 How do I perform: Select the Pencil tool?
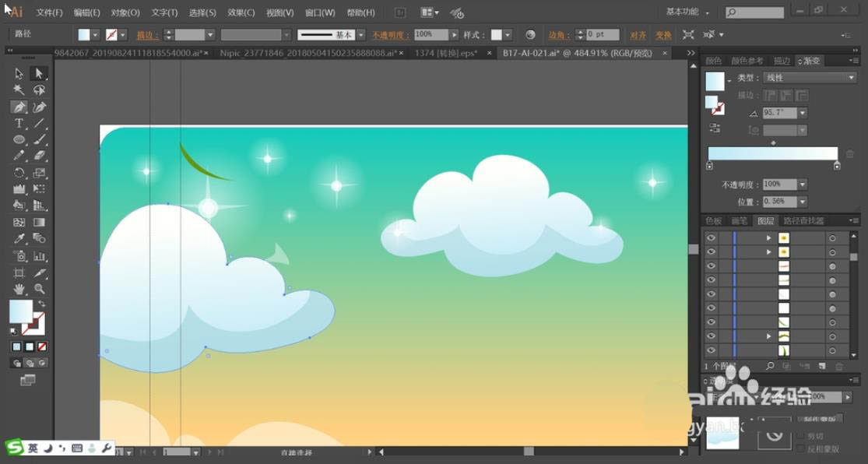coord(19,156)
